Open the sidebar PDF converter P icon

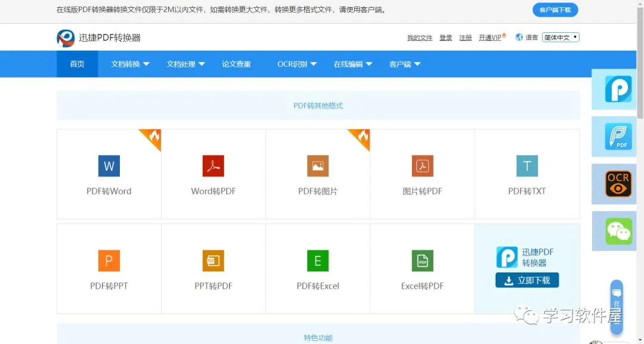point(618,89)
